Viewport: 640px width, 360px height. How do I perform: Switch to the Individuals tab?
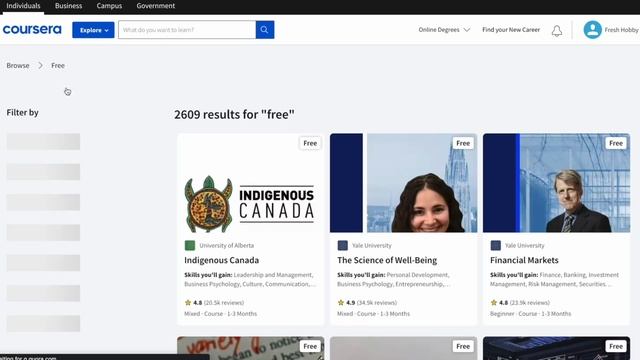tap(23, 6)
